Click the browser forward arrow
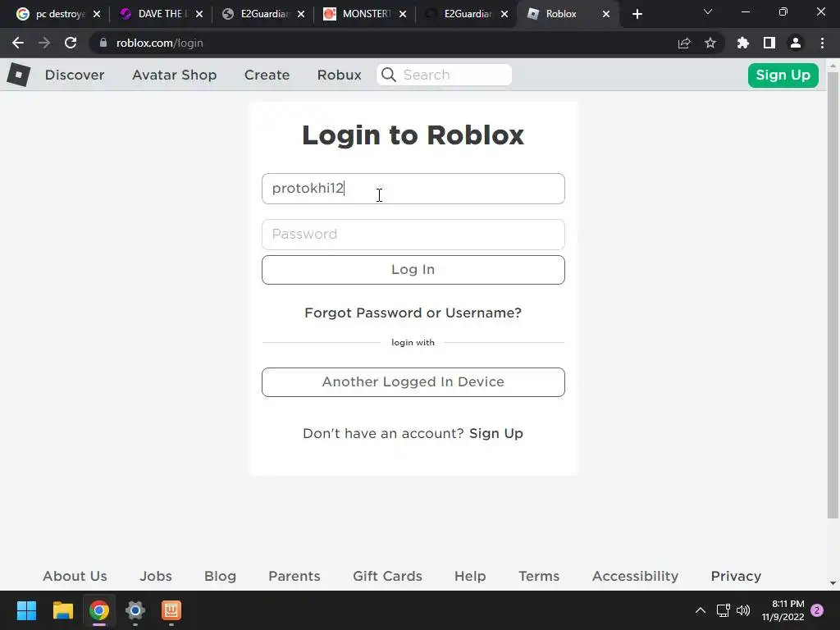Viewport: 840px width, 630px height. 44,43
